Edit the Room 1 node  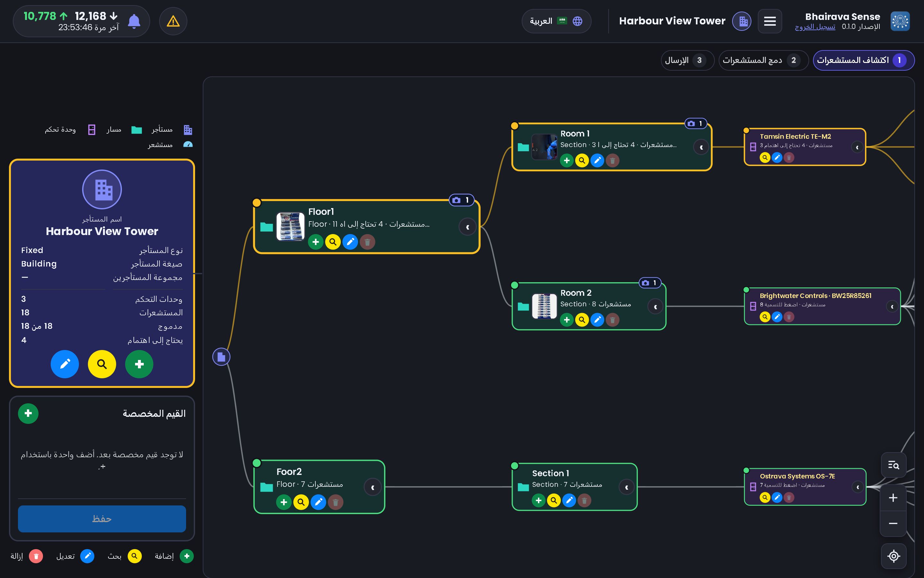click(x=597, y=161)
